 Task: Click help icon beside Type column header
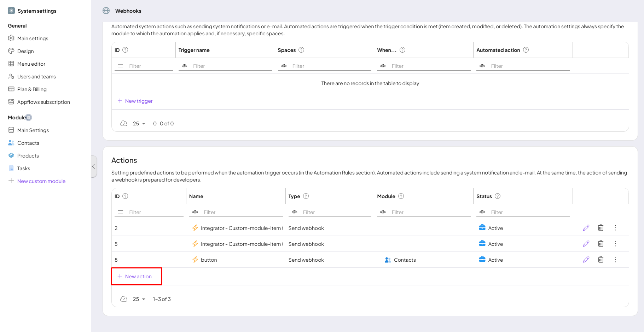pyautogui.click(x=306, y=196)
